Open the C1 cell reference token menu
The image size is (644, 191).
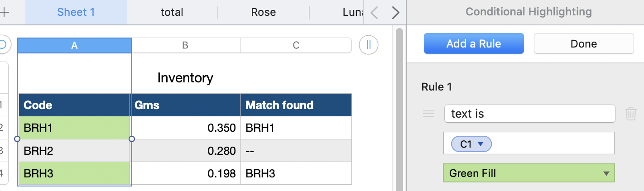[481, 144]
